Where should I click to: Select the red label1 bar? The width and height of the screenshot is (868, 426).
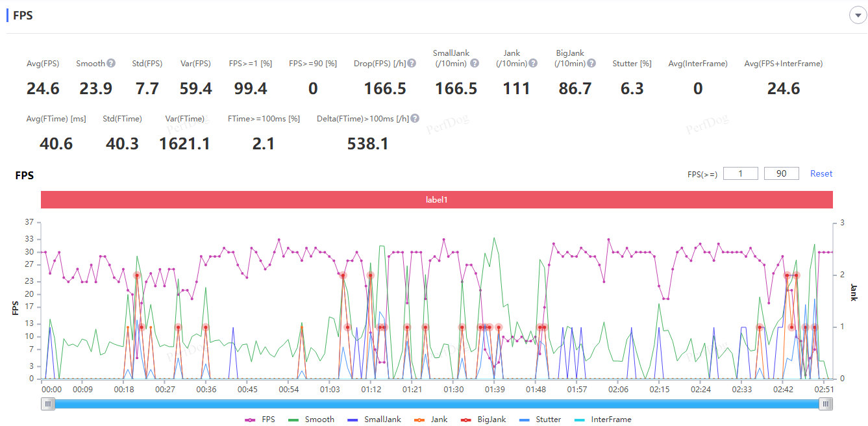click(x=436, y=200)
